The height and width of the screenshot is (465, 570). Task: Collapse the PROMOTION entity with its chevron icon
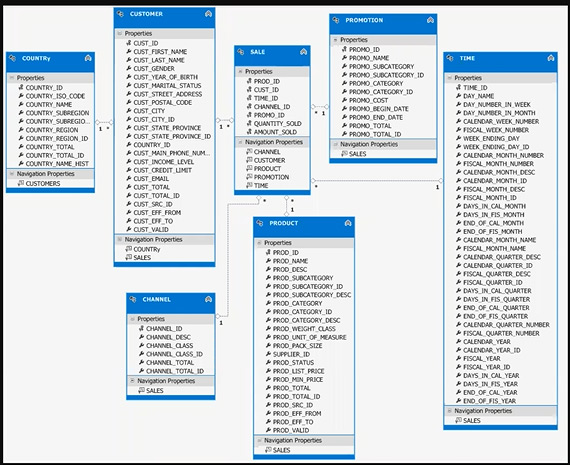pyautogui.click(x=430, y=20)
